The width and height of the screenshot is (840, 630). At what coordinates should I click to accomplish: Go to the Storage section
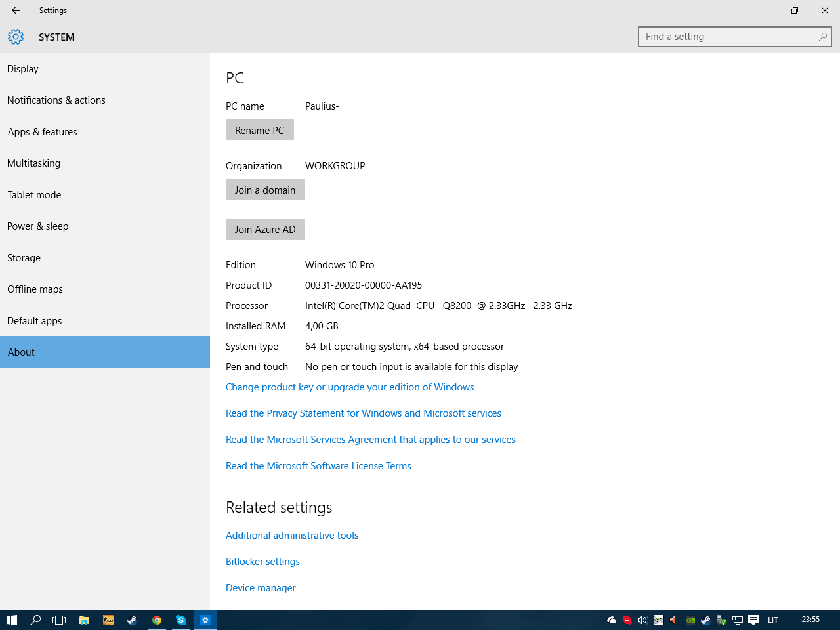click(x=105, y=257)
